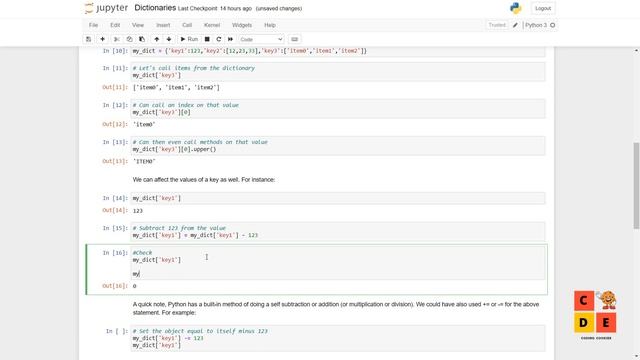Rename the Dictionaries notebook title
640x360 pixels.
155,8
